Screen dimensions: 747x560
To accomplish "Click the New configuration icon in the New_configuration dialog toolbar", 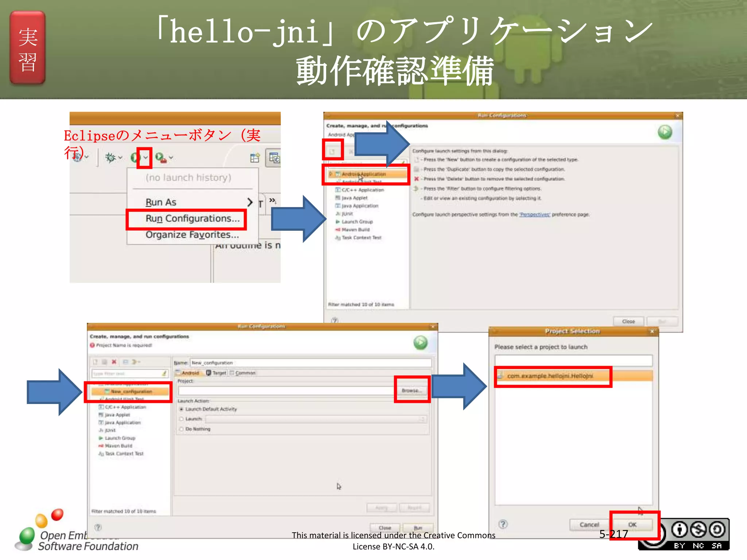I will pos(95,362).
